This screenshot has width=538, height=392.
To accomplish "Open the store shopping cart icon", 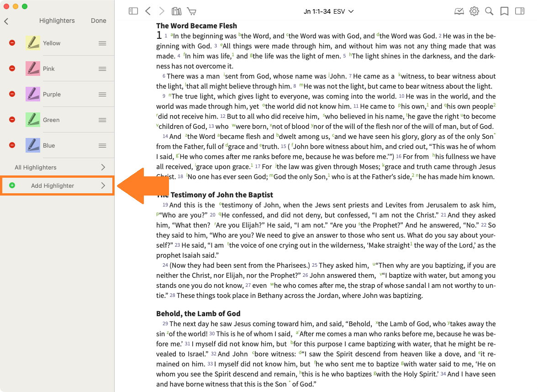I will point(192,11).
